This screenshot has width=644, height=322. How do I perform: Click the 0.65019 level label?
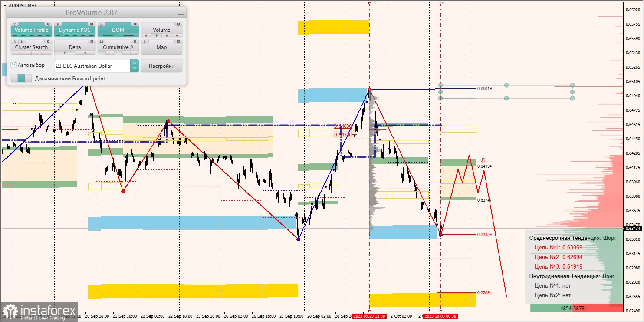pyautogui.click(x=484, y=88)
